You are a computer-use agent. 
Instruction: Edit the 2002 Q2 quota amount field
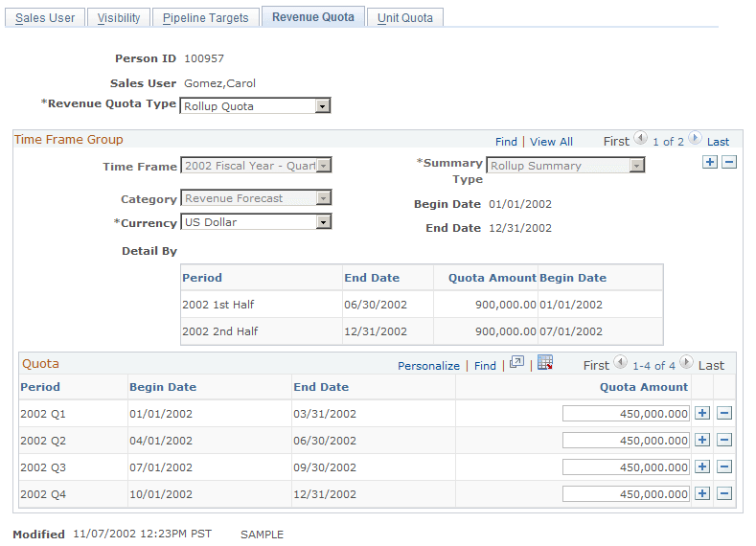626,440
